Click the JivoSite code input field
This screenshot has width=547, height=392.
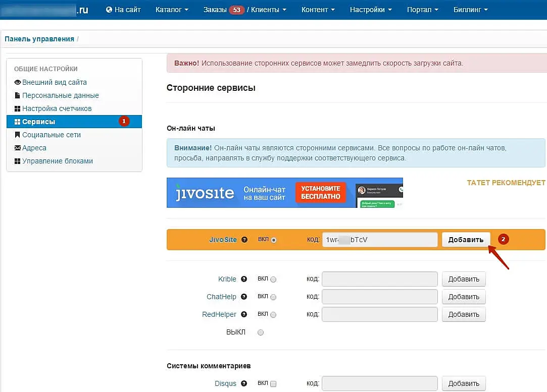coord(380,240)
